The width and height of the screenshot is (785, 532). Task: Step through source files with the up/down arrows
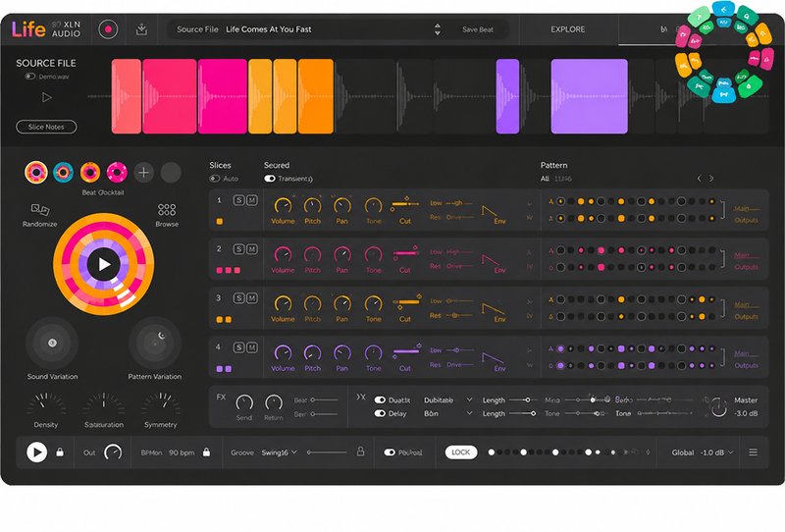[438, 29]
